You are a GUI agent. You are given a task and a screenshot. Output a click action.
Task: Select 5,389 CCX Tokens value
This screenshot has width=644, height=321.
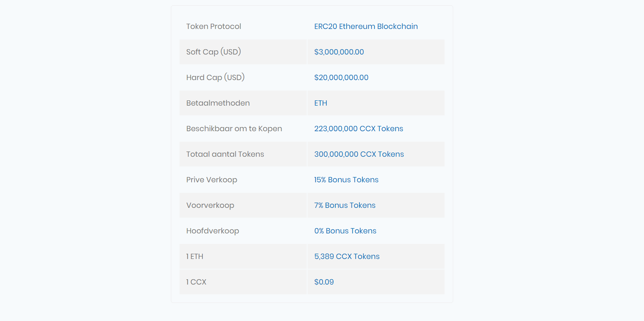pyautogui.click(x=347, y=256)
